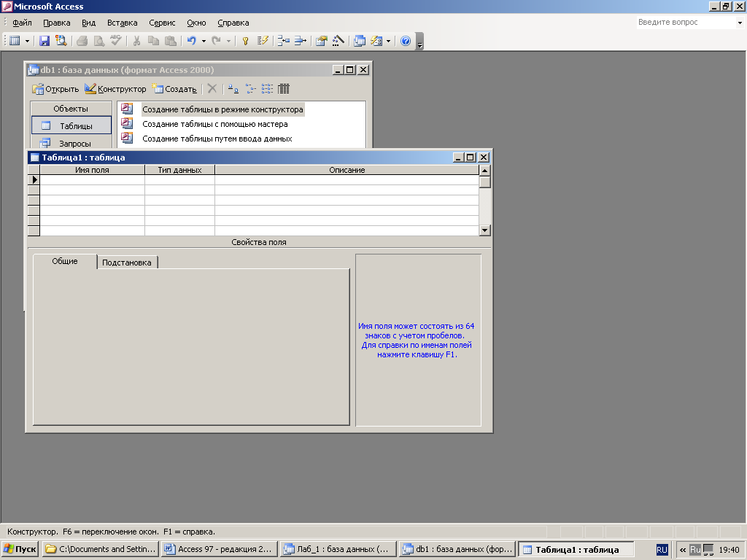Screen dimensions: 747x560
Task: Click scroll down arrow in table grid
Action: click(485, 230)
